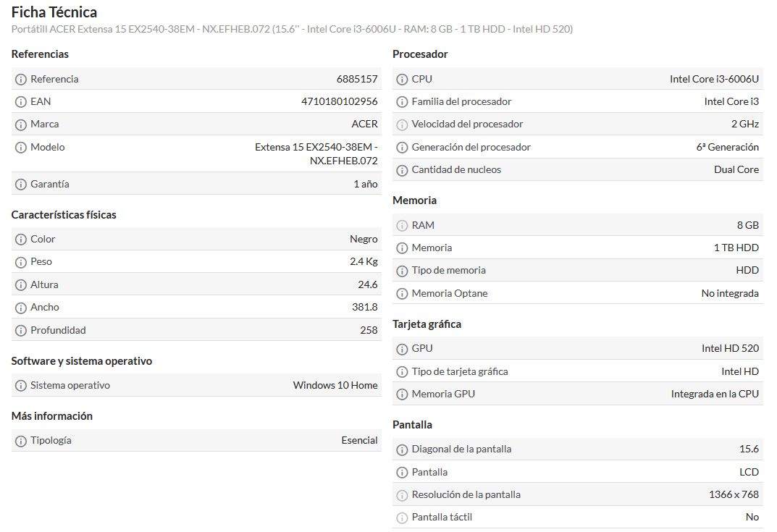
Task: Click the Memoria Optane info icon
Action: pyautogui.click(x=402, y=294)
